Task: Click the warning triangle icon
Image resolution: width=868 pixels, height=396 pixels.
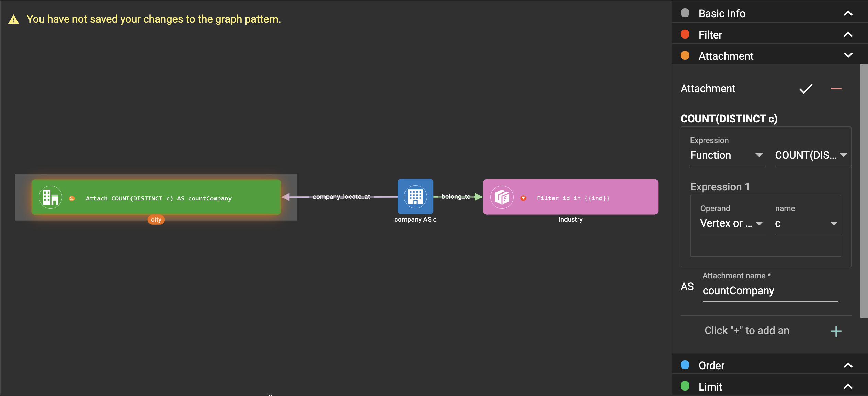Action: pos(14,20)
